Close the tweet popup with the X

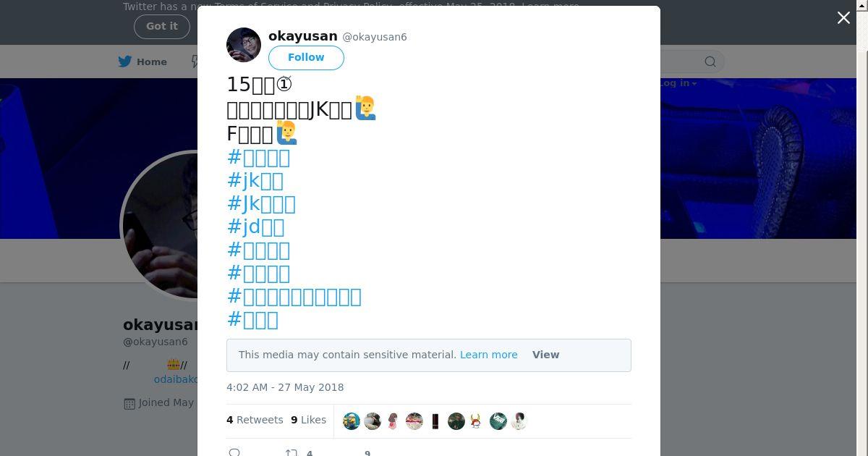[x=843, y=18]
